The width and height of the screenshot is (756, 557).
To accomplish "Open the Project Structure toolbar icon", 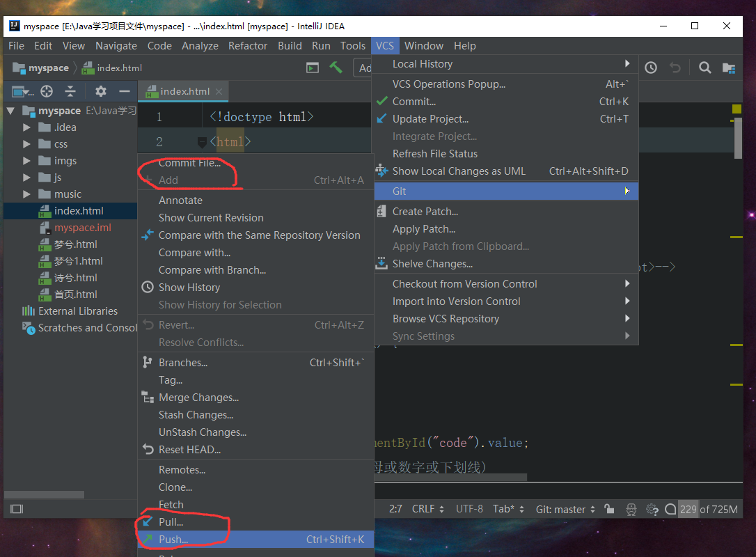I will click(729, 68).
